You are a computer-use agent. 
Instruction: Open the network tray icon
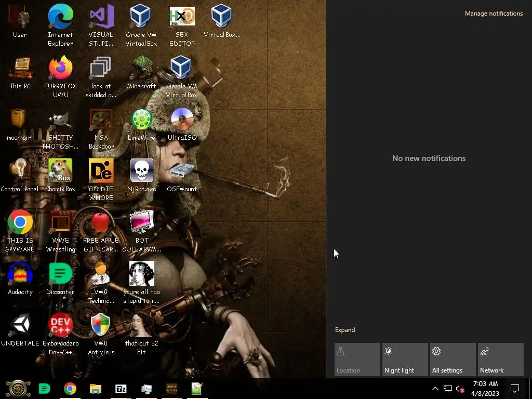[447, 389]
